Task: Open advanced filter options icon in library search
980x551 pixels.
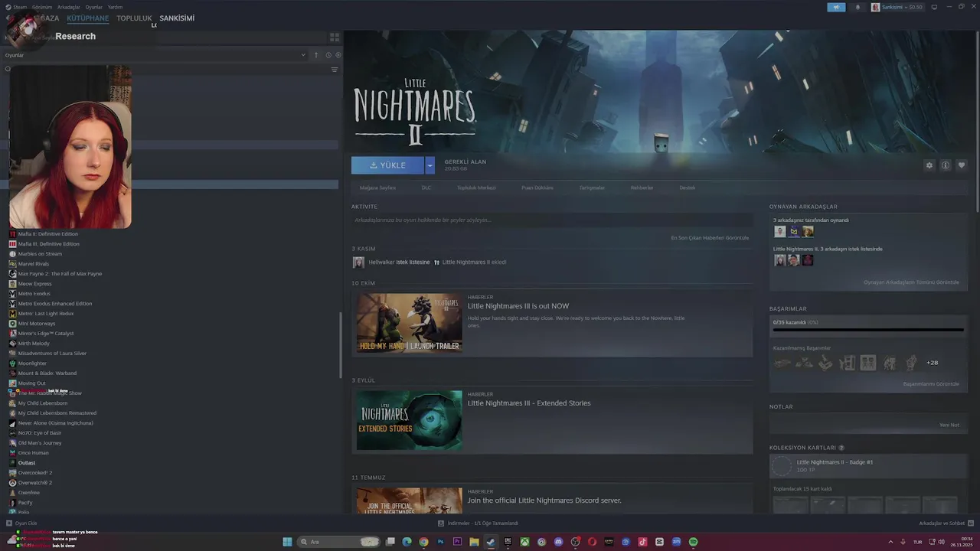Action: (x=335, y=70)
